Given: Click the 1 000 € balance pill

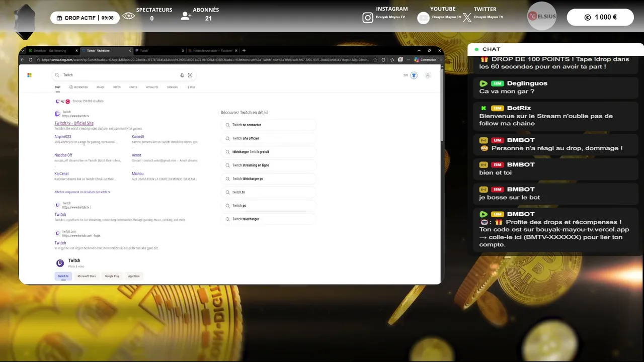Looking at the screenshot, I should click(x=601, y=17).
